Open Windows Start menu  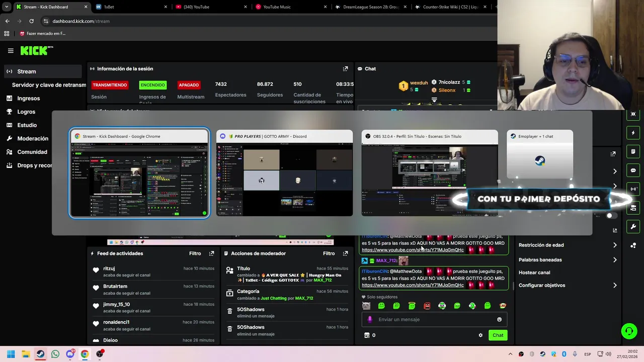pos(11,354)
